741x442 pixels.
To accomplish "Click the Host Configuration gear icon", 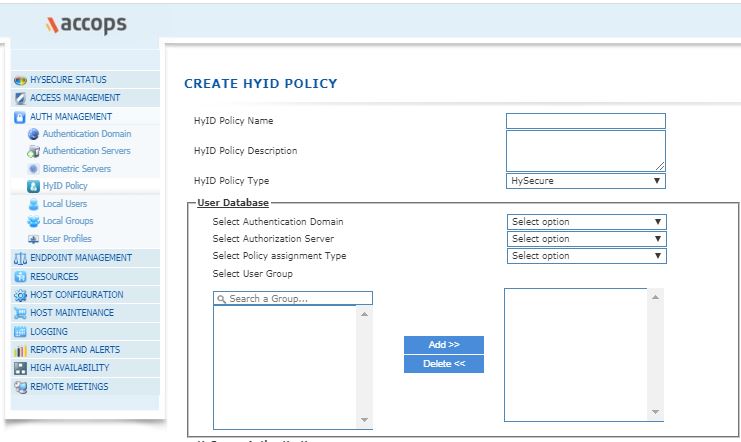I will click(20, 295).
